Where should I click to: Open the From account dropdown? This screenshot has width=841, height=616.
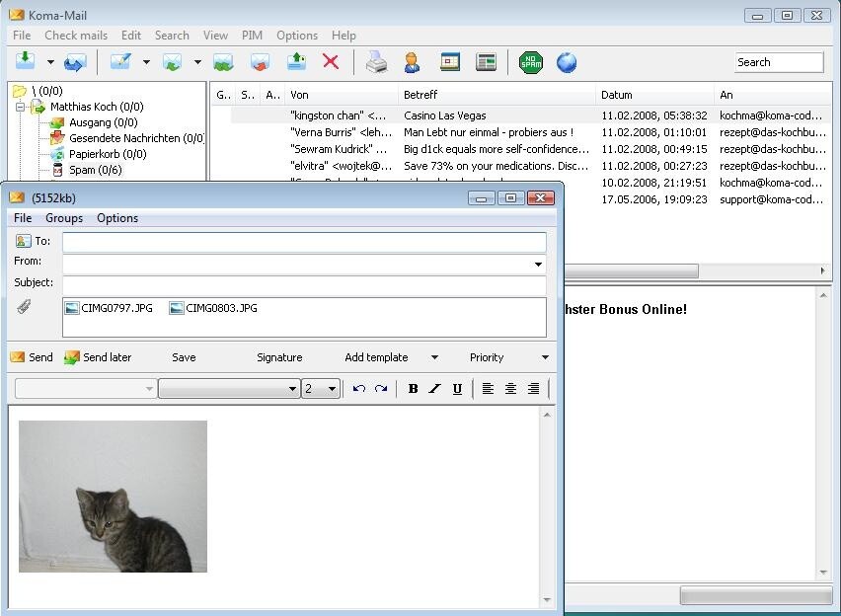[538, 265]
